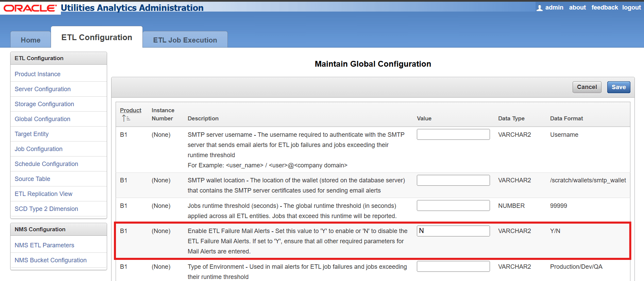Click the NMS Configuration sidebar panel header
Viewport: 644px width, 281px height.
click(x=58, y=229)
